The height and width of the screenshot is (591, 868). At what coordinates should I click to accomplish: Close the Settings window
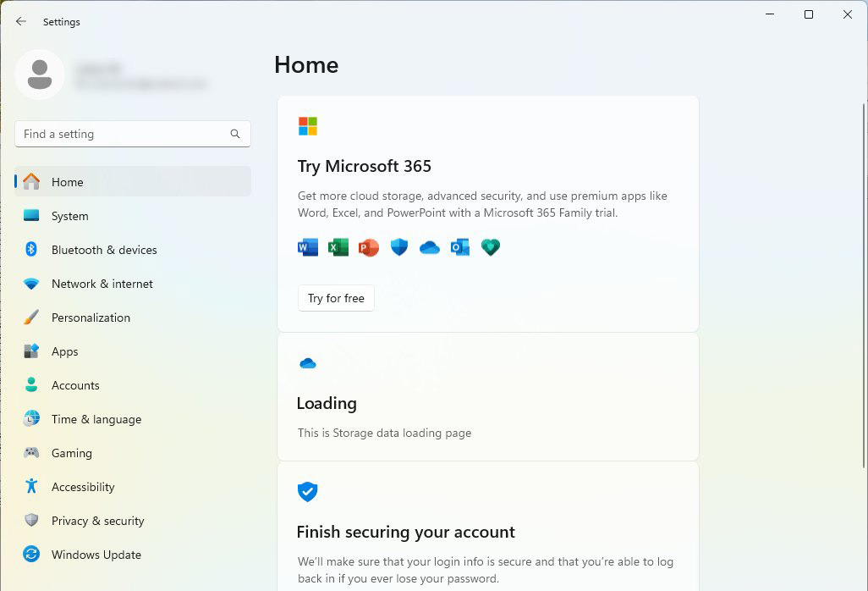coord(848,14)
